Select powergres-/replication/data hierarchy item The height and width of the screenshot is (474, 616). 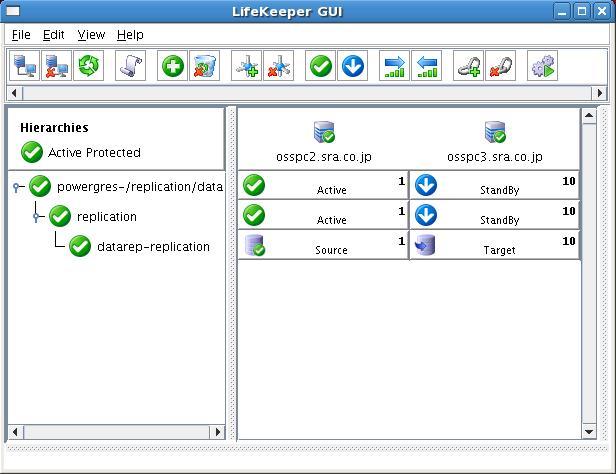point(140,187)
